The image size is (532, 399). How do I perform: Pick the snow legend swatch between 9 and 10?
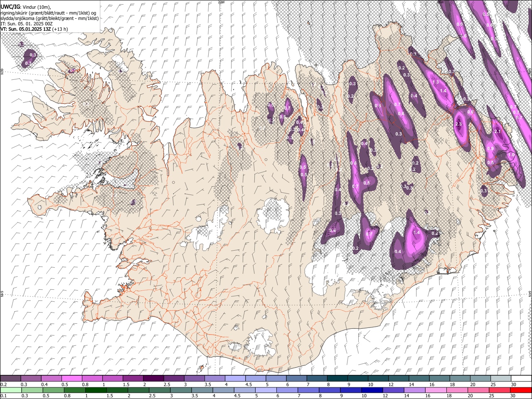[x=357, y=378]
